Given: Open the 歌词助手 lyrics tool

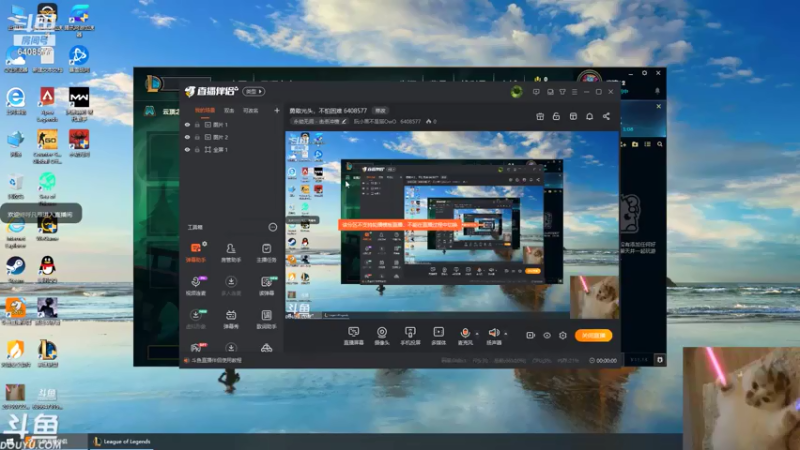Looking at the screenshot, I should point(266,318).
